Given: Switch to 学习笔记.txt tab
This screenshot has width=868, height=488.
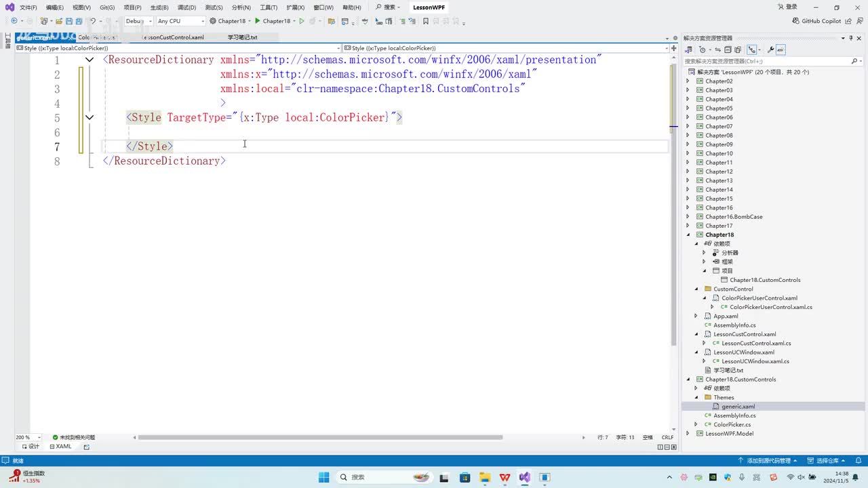Looking at the screenshot, I should point(242,37).
